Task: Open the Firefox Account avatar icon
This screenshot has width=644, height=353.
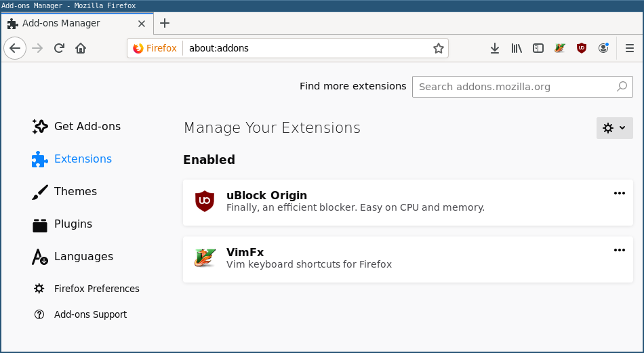Action: 603,48
